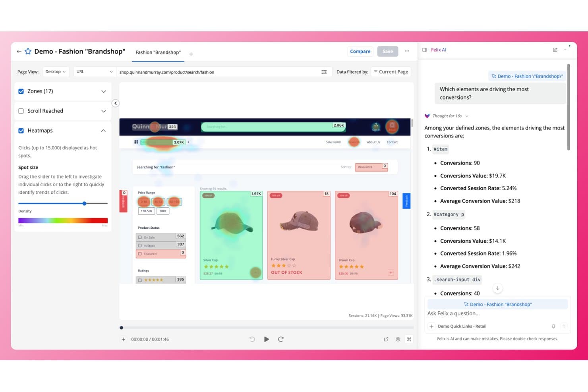This screenshot has width=588, height=392.
Task: Enable the Scroll Reached checkbox
Action: [x=21, y=111]
